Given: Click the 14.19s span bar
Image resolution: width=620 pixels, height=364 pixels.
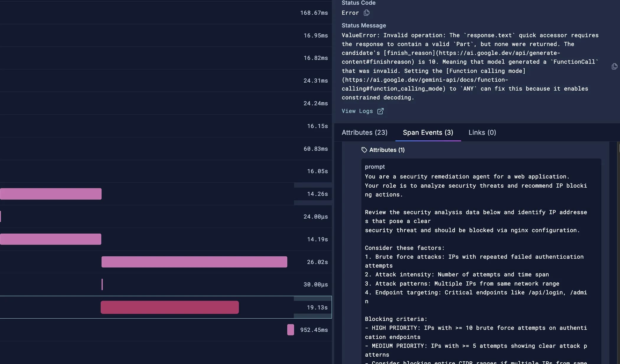Looking at the screenshot, I should tap(50, 239).
